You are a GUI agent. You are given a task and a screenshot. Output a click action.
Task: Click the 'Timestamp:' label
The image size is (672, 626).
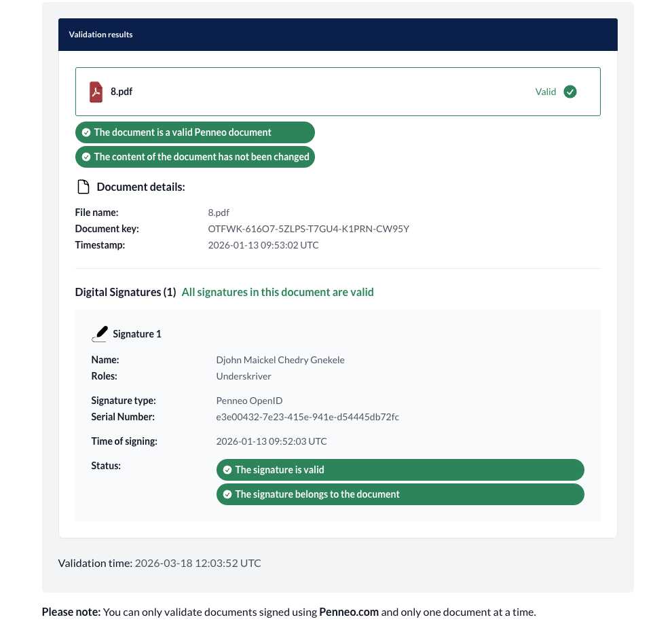pos(100,245)
